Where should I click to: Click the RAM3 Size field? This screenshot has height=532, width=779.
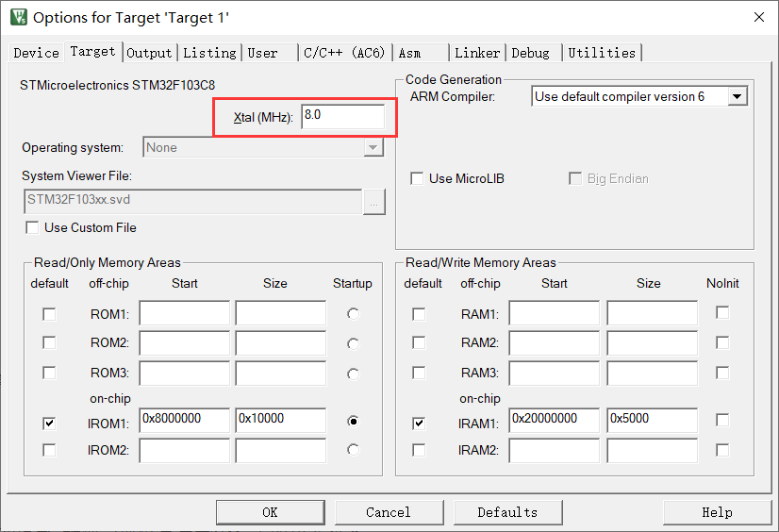[x=653, y=373]
